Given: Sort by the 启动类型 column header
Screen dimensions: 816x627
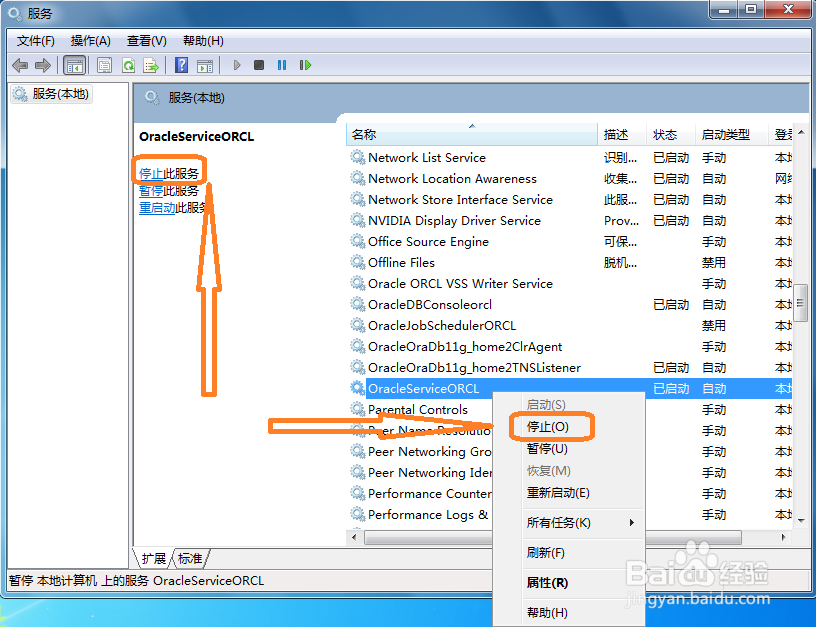Looking at the screenshot, I should point(732,134).
